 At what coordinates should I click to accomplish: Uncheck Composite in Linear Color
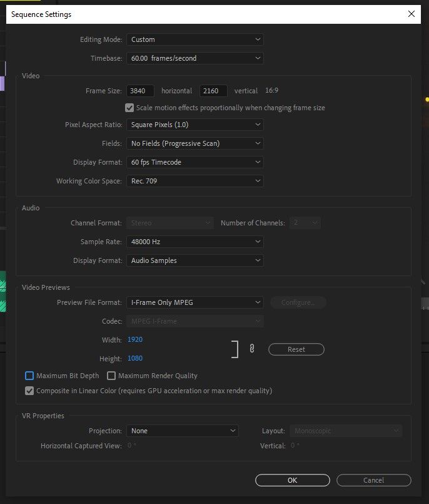[29, 391]
